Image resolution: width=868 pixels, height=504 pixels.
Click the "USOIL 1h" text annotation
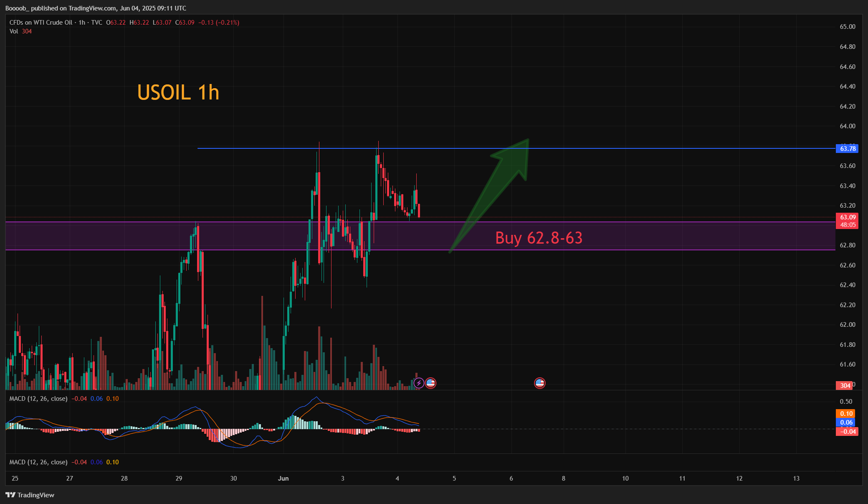(178, 92)
